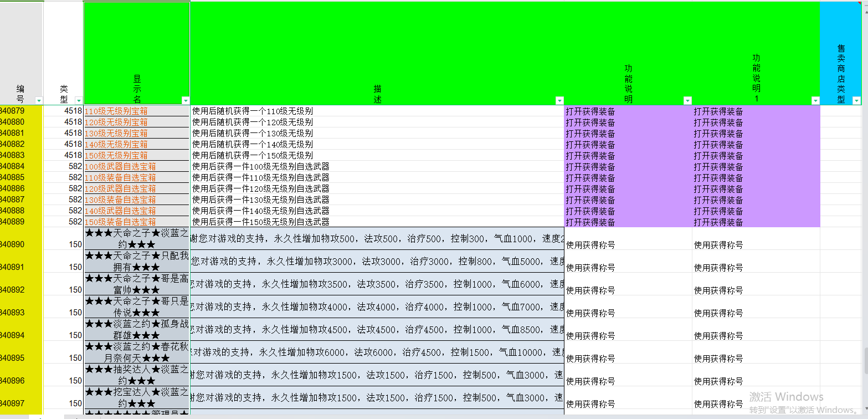Open filter arrow for 功能说明1 column

tap(815, 100)
